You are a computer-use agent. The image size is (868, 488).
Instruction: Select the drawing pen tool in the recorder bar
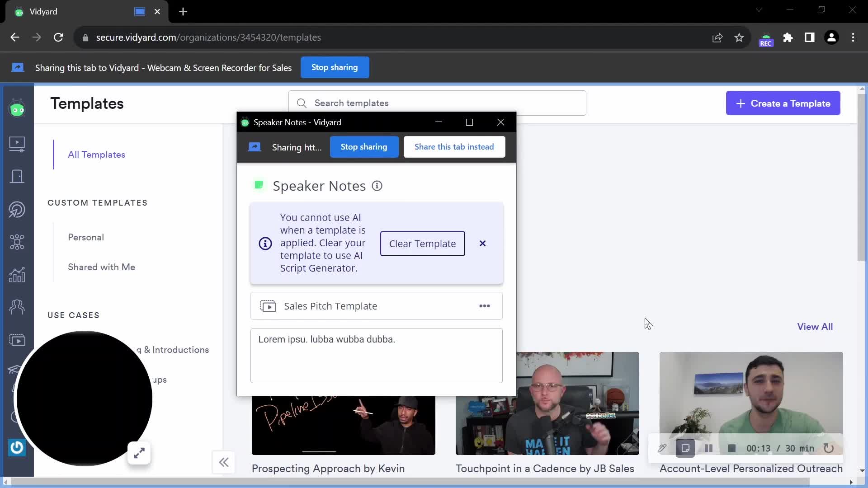click(662, 448)
